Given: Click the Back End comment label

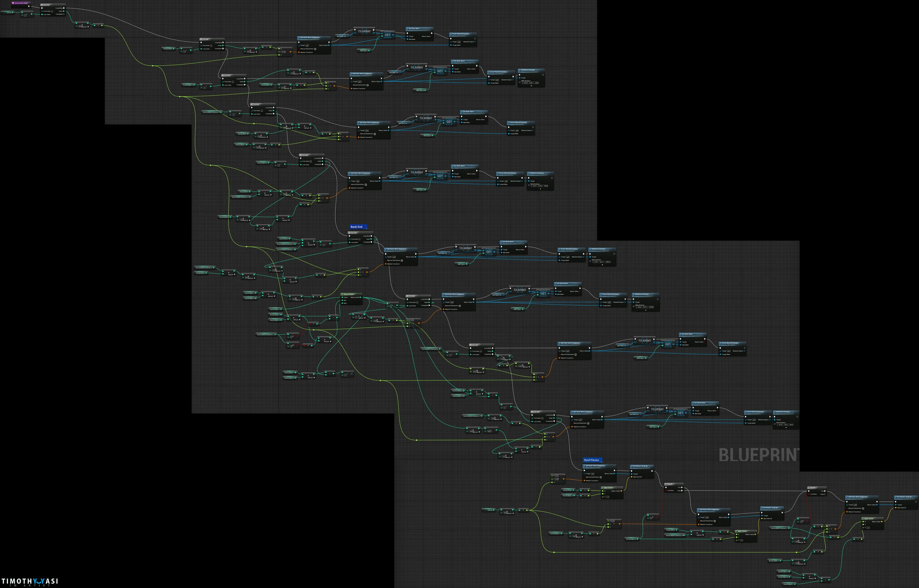Looking at the screenshot, I should point(356,227).
